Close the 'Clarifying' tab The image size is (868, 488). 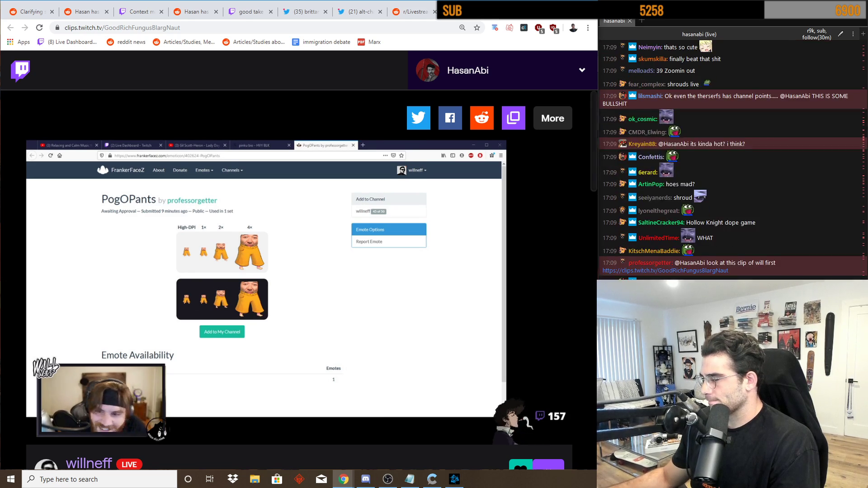[x=52, y=11]
